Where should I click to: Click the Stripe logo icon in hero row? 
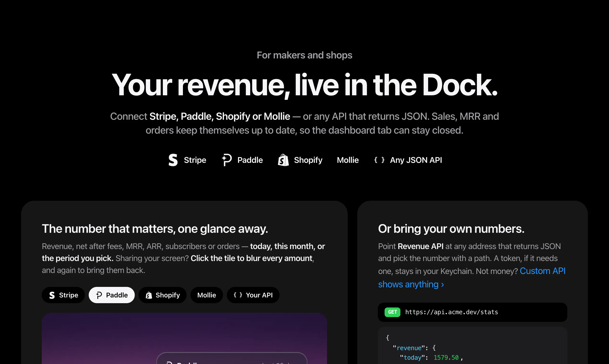click(173, 160)
